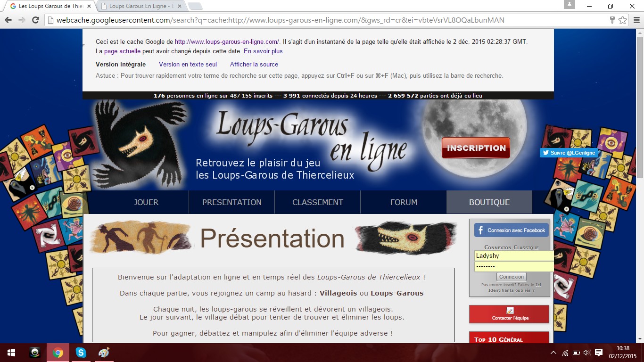Click the Connexion login button
This screenshot has width=644, height=362.
pos(512,277)
